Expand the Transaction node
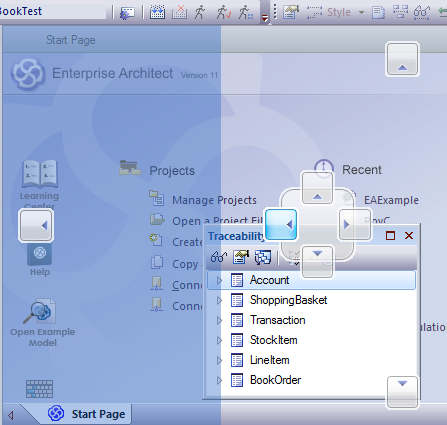This screenshot has width=447, height=425. [219, 320]
